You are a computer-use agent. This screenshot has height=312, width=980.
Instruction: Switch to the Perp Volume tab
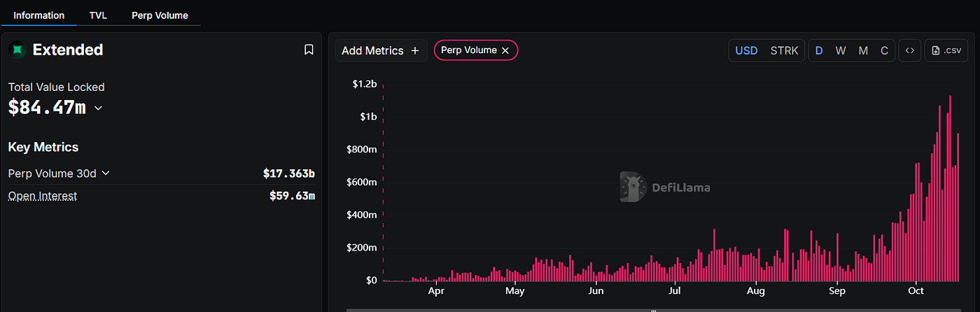coord(160,15)
